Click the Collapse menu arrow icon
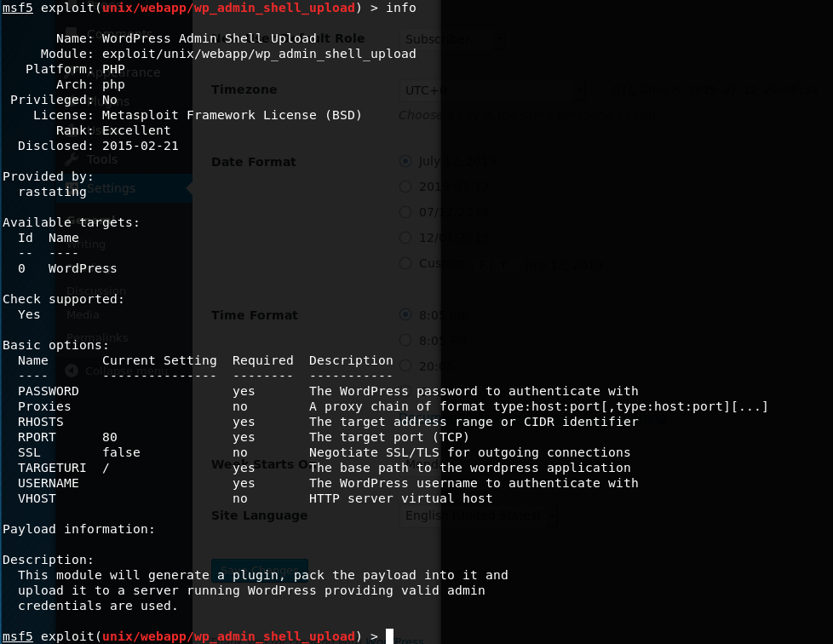 [72, 371]
